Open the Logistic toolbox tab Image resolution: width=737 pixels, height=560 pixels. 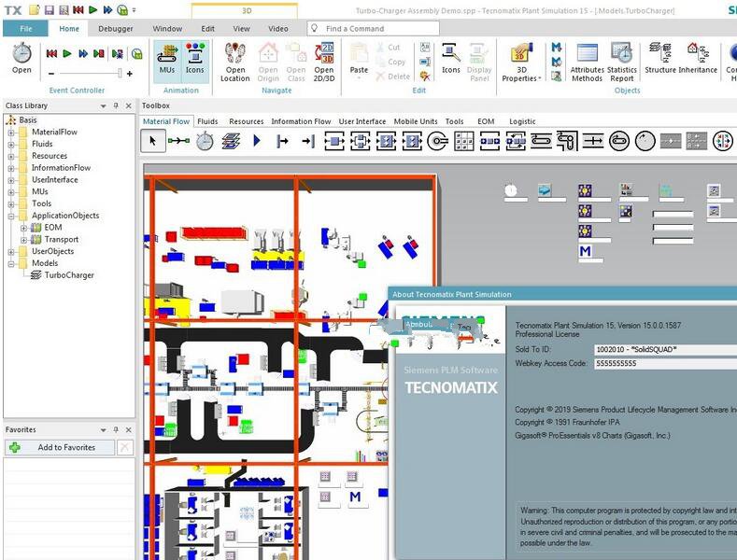coord(522,121)
